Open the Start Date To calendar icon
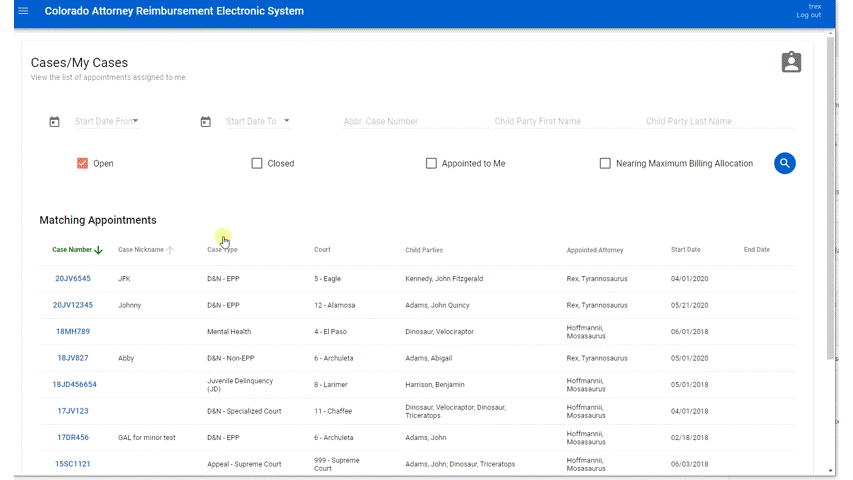The image size is (853, 480). (x=205, y=122)
